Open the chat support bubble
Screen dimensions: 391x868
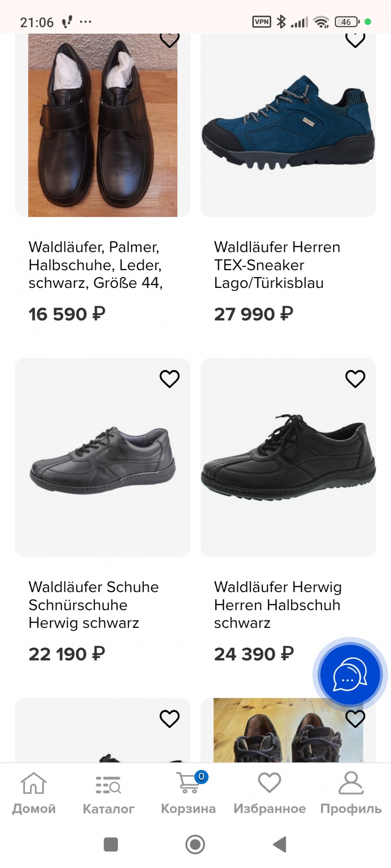tap(350, 674)
